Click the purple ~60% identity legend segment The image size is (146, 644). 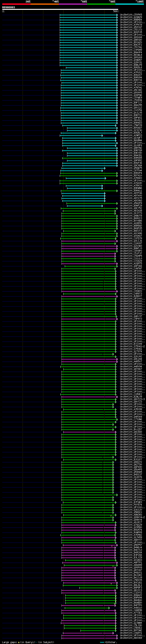(73, 4)
